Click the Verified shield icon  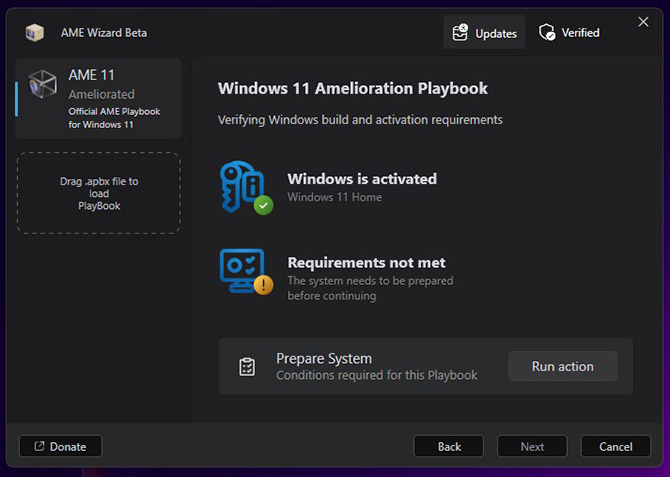547,32
